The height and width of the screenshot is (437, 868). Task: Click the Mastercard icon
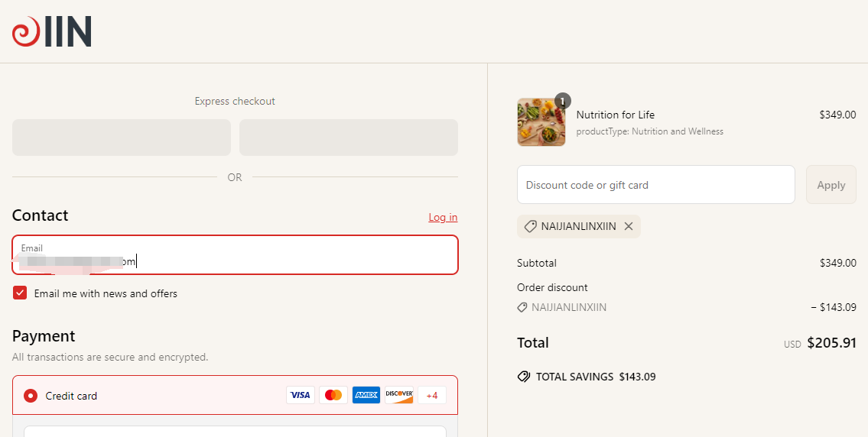333,395
